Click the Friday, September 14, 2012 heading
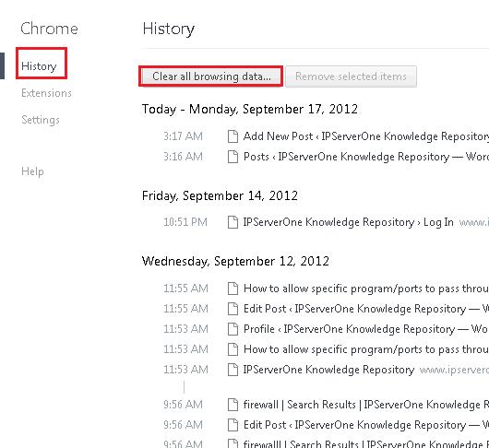Screen dimensions: 489x448 tap(220, 196)
